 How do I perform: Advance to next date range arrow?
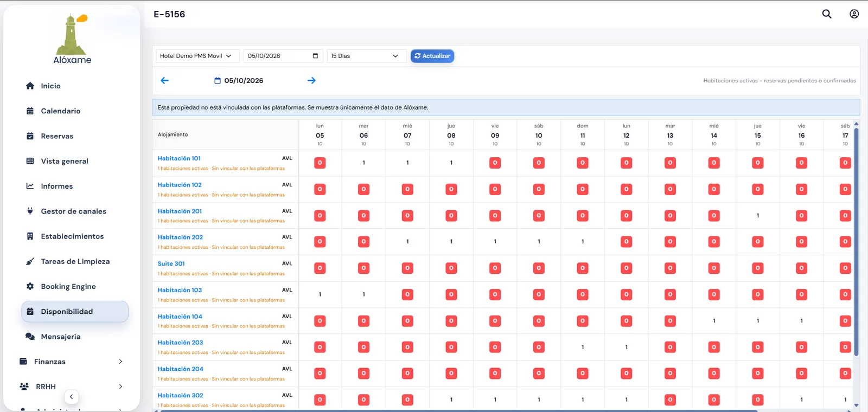point(311,80)
